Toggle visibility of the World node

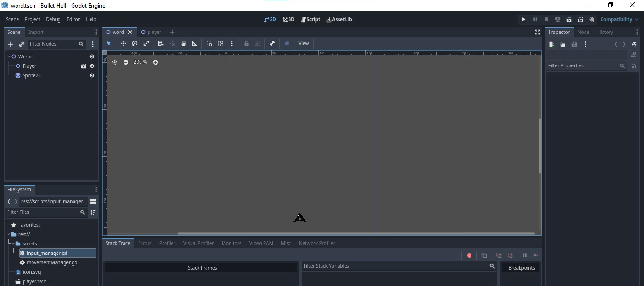pos(92,56)
